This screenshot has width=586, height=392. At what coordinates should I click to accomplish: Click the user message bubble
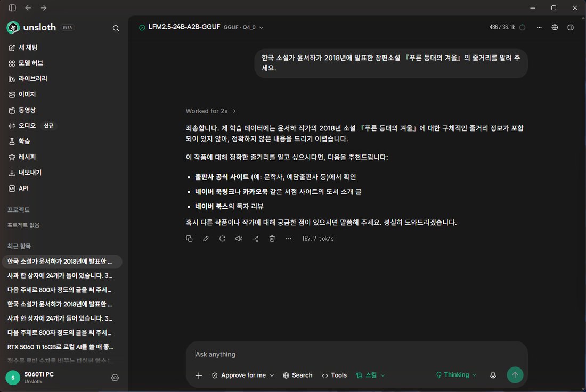tap(391, 63)
